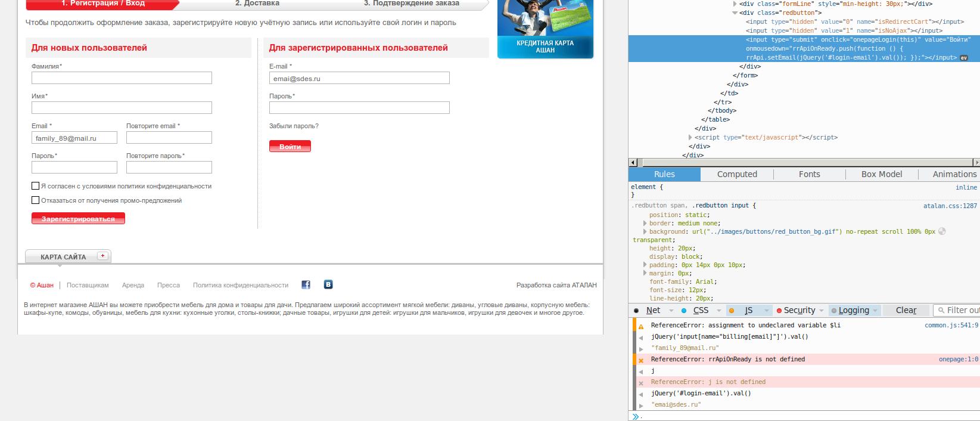Click the Ашан credit card banner
Image resolution: width=980 pixels, height=421 pixels.
click(x=545, y=29)
